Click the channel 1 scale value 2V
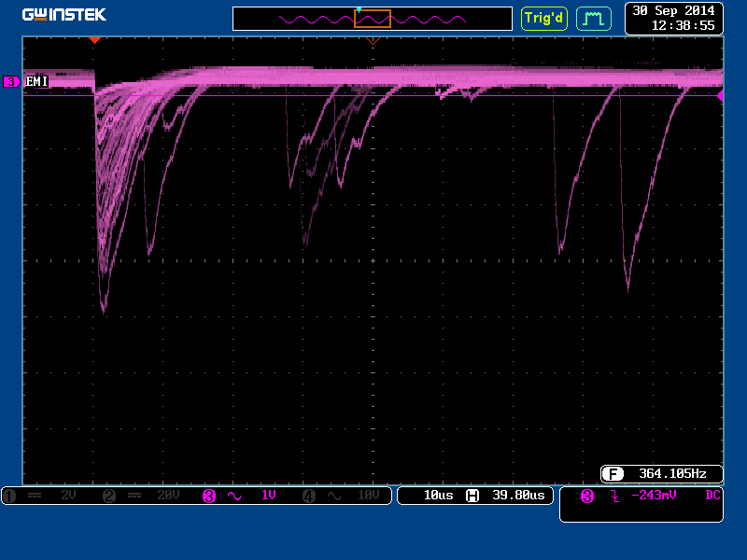This screenshot has width=747, height=560. 68,496
